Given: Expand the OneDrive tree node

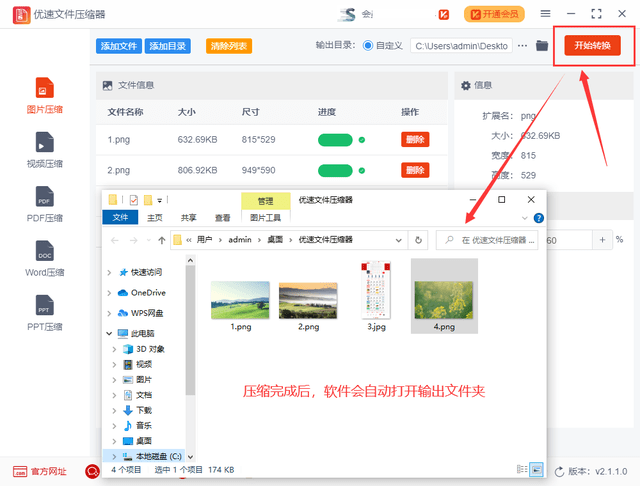Looking at the screenshot, I should (x=109, y=293).
